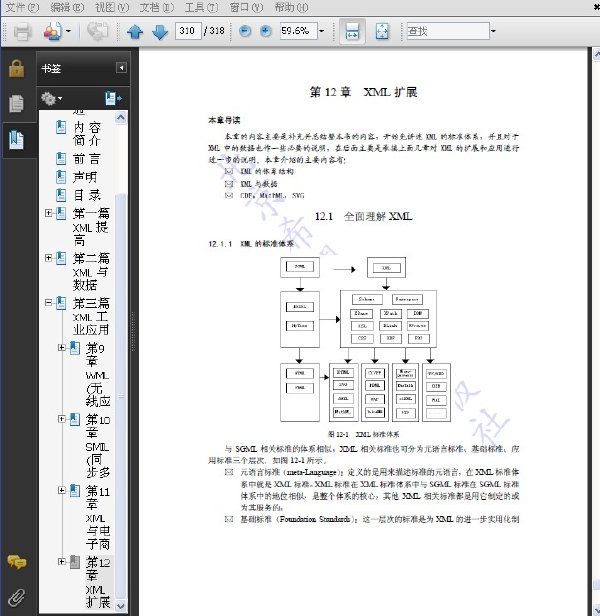Click the bookmarks panel scrollbar thumb
The image size is (600, 616).
(x=121, y=396)
